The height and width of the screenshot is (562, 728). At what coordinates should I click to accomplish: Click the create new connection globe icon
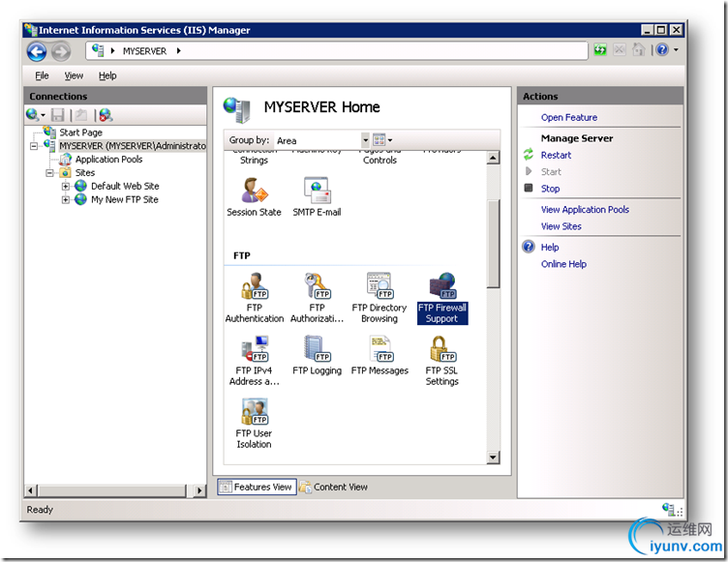pos(32,114)
